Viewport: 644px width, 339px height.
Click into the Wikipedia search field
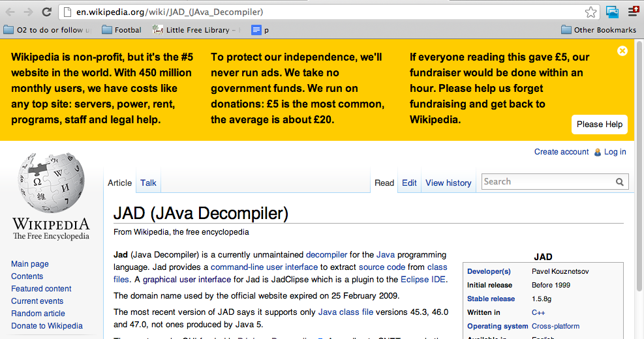coord(547,182)
